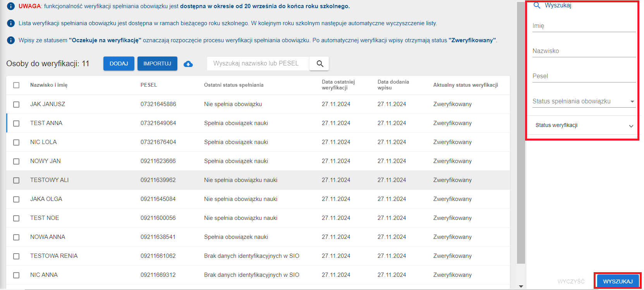
Task: Click the Wyszukaj panel magnifier icon
Action: click(537, 5)
